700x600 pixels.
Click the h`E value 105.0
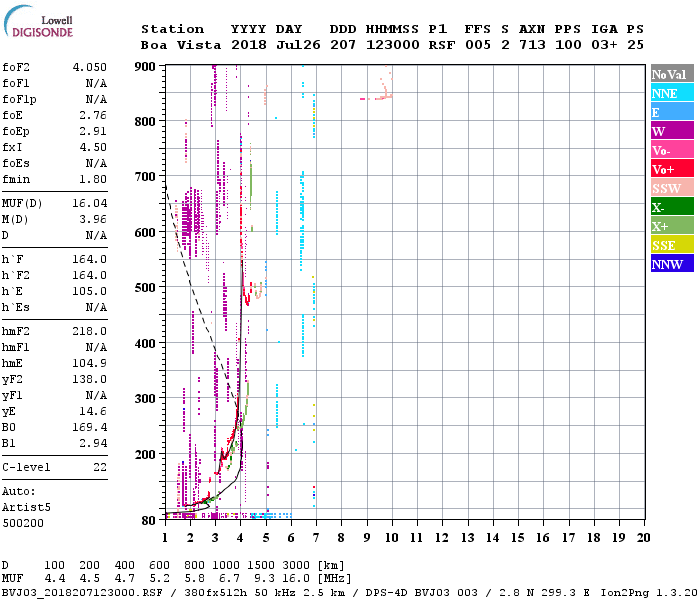(90, 292)
